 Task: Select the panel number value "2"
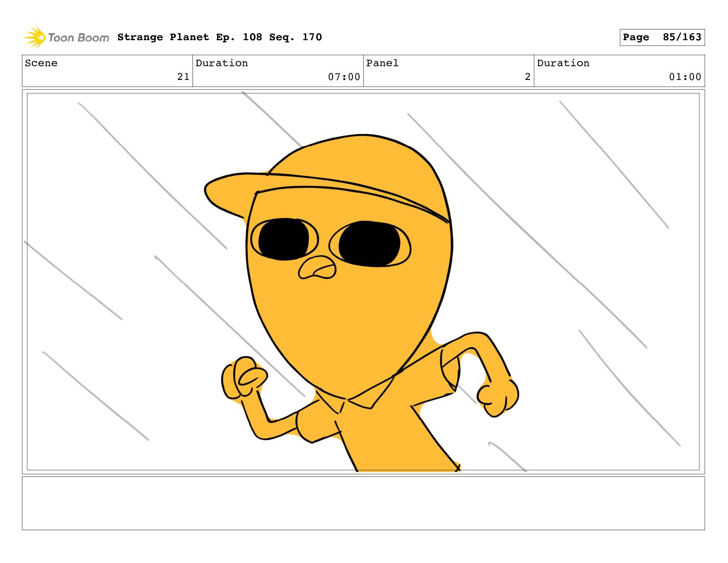(x=528, y=77)
